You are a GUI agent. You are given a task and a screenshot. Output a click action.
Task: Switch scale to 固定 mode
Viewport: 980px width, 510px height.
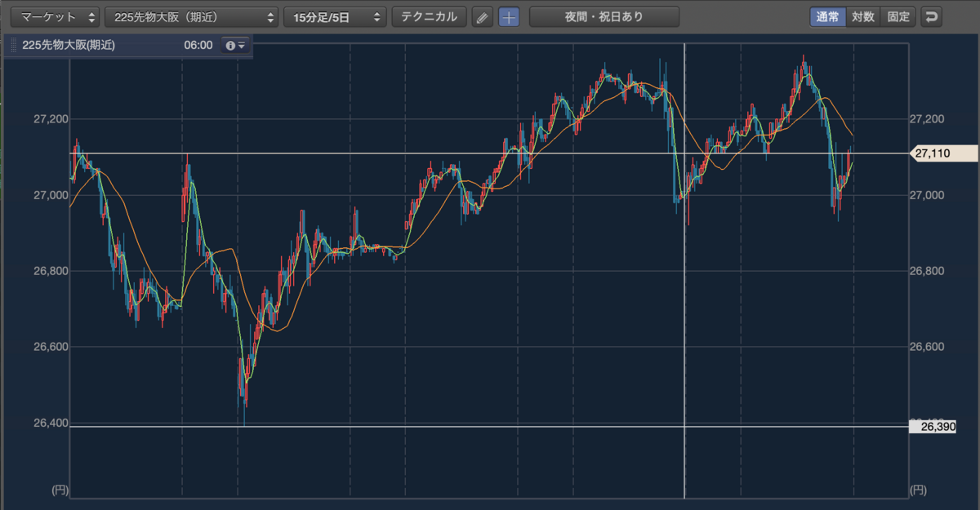(898, 17)
